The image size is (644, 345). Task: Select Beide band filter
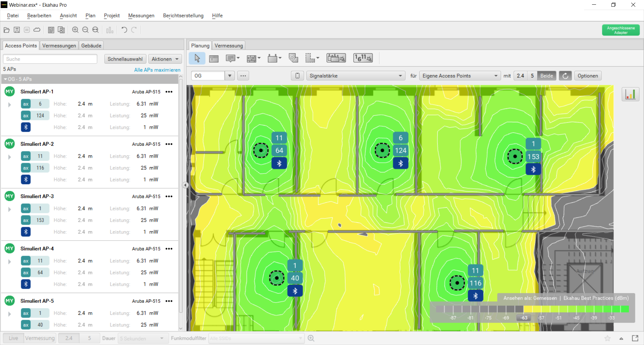[x=547, y=76]
